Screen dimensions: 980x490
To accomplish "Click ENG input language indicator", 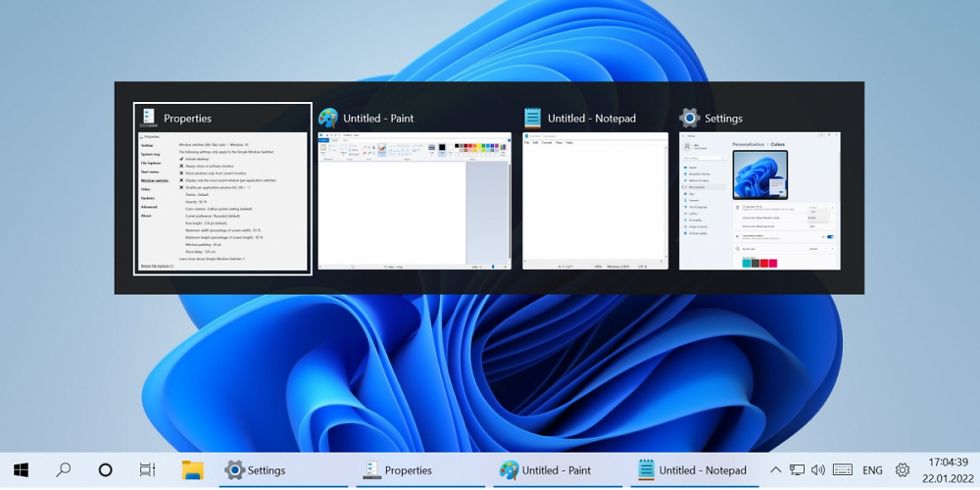I will point(872,470).
